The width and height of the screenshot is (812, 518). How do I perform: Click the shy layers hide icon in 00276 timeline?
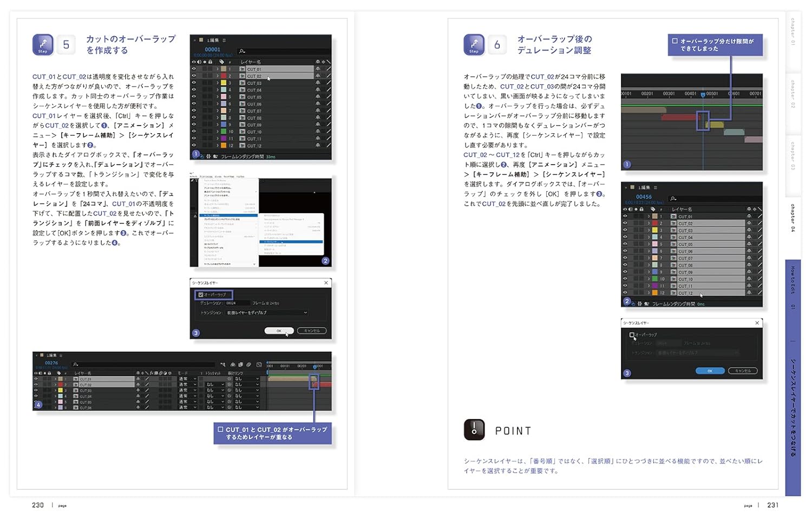[x=233, y=364]
